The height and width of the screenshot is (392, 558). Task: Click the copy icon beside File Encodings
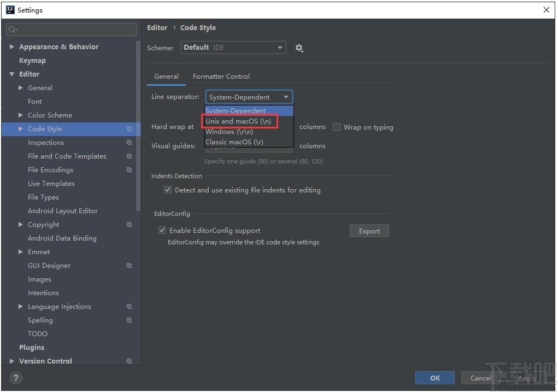tap(129, 170)
